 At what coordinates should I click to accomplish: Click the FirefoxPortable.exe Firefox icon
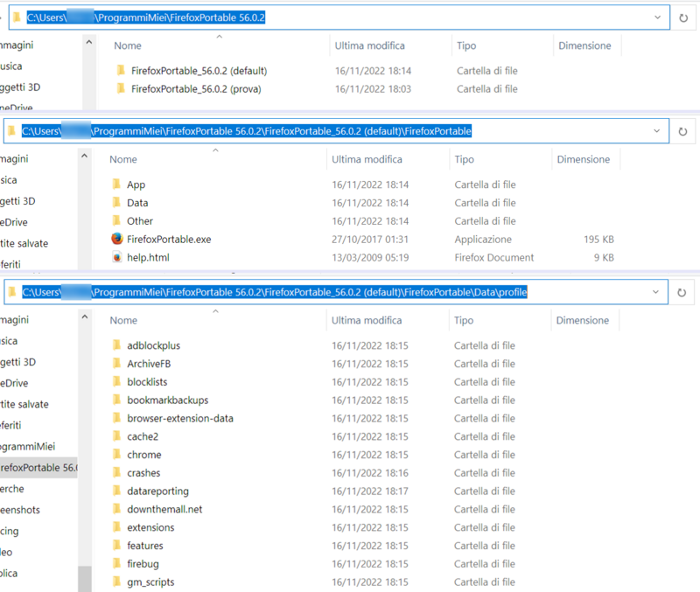117,239
